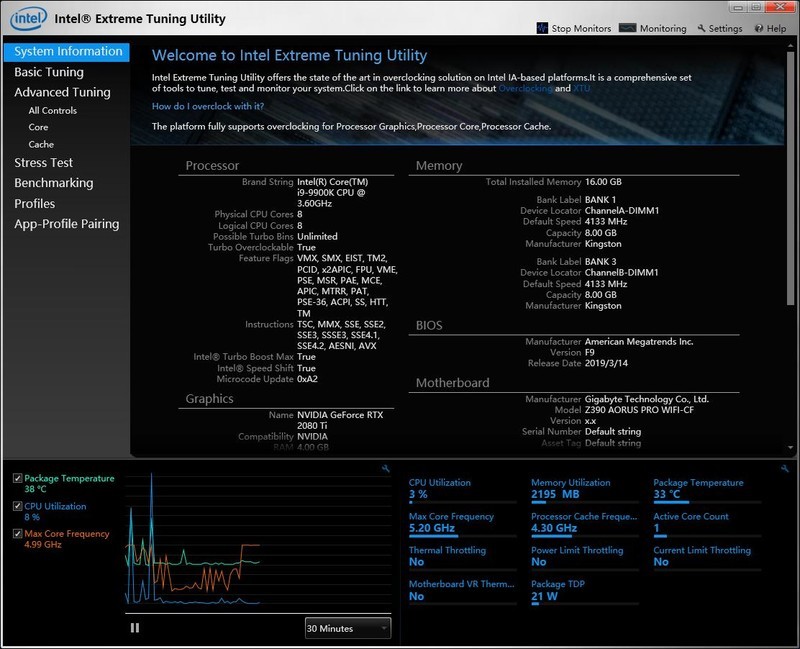Click the wrench icon above the graph
The width and height of the screenshot is (800, 649).
coord(386,469)
